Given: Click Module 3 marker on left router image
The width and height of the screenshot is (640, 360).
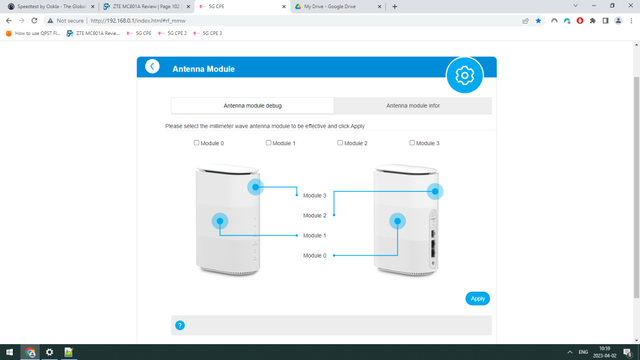Looking at the screenshot, I should click(256, 187).
